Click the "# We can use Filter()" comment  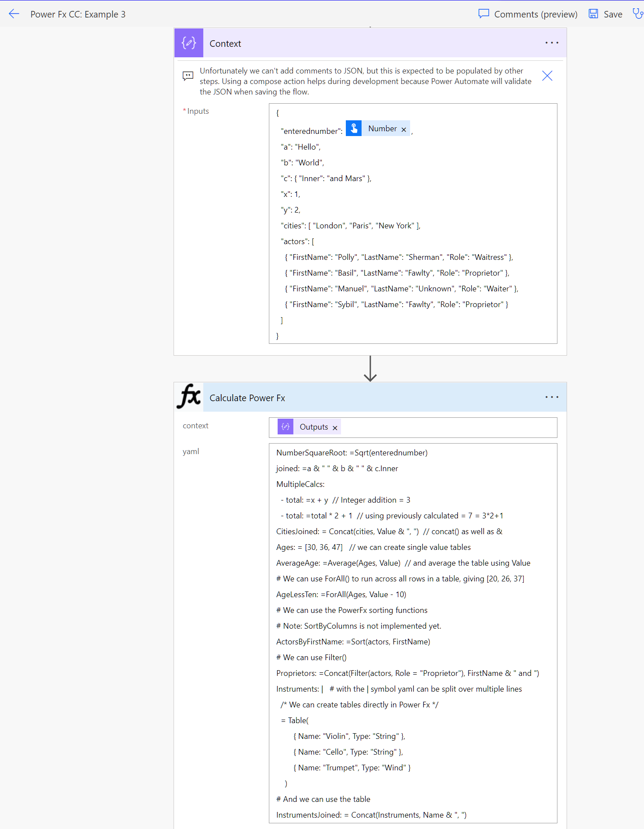point(311,658)
